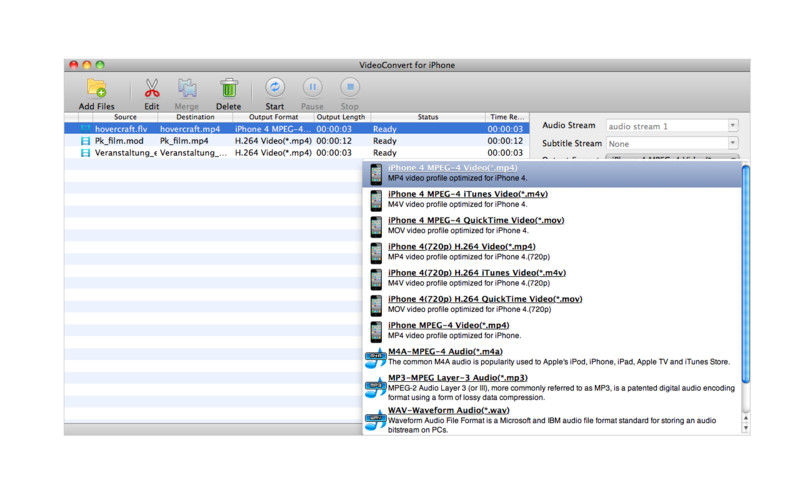Image resolution: width=800 pixels, height=500 pixels.
Task: Click iPhone icon beside iPhone 4(720p) H.264 QuickTime Video
Action: coord(376,305)
